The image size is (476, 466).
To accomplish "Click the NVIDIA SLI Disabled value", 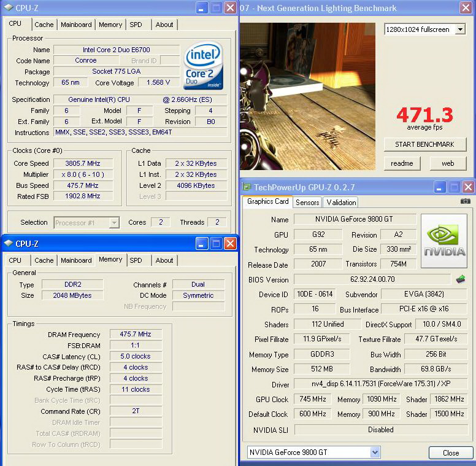I will pos(381,430).
